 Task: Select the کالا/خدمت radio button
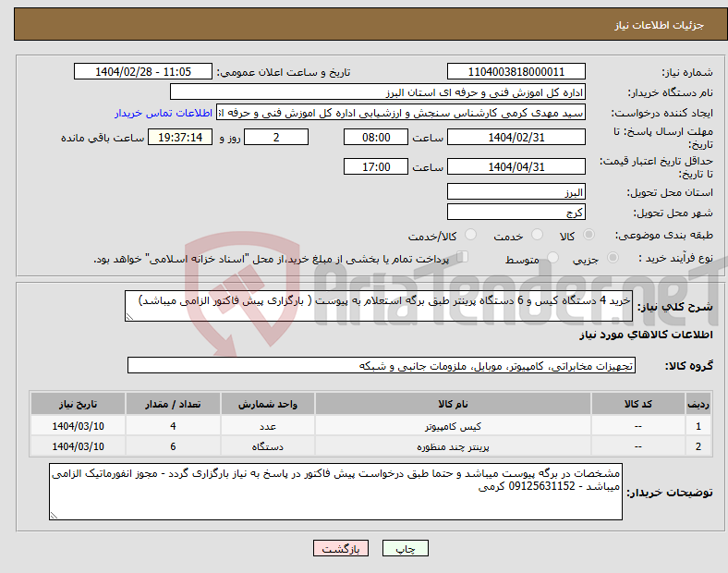[x=470, y=235]
